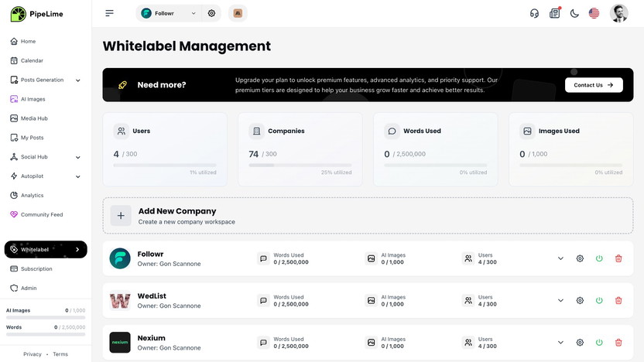The image size is (644, 362).
Task: Click the Add New Company card
Action: point(368,216)
